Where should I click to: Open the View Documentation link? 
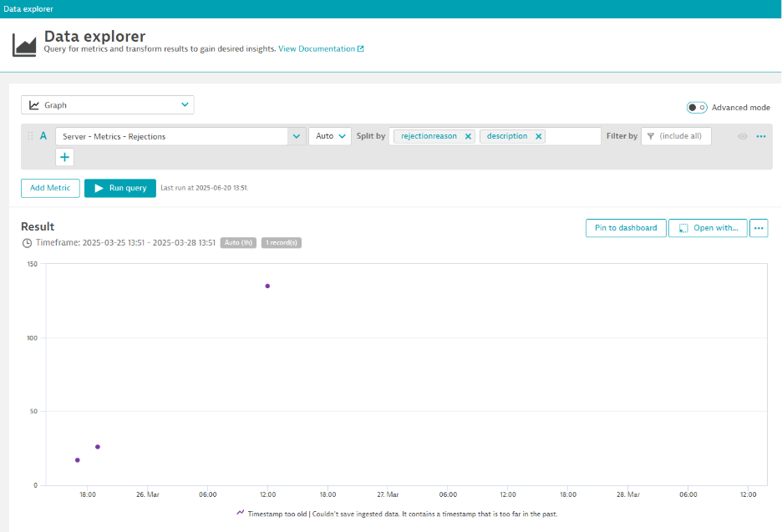(x=321, y=49)
